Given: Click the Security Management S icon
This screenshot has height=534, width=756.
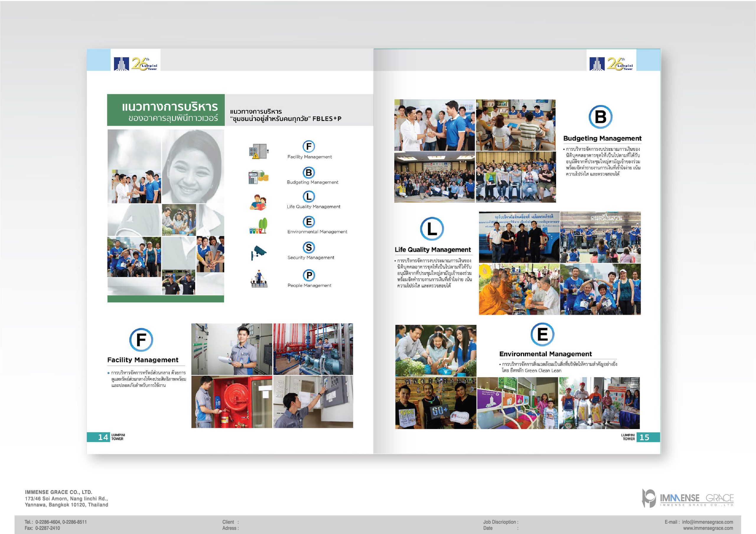Looking at the screenshot, I should pos(309,248).
